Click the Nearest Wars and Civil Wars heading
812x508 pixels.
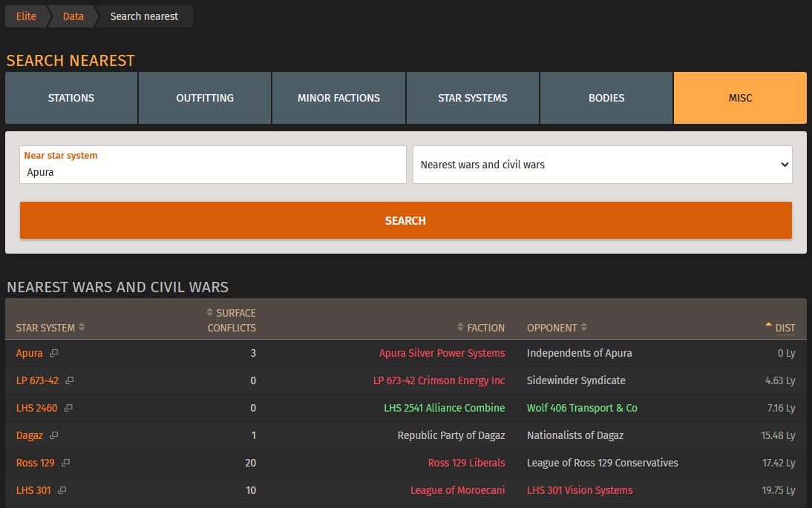tap(117, 287)
